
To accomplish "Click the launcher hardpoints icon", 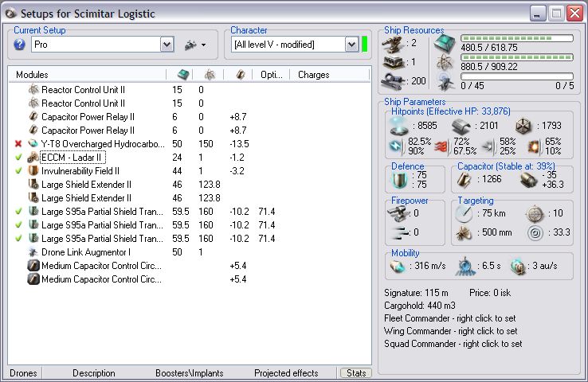I will (x=394, y=62).
